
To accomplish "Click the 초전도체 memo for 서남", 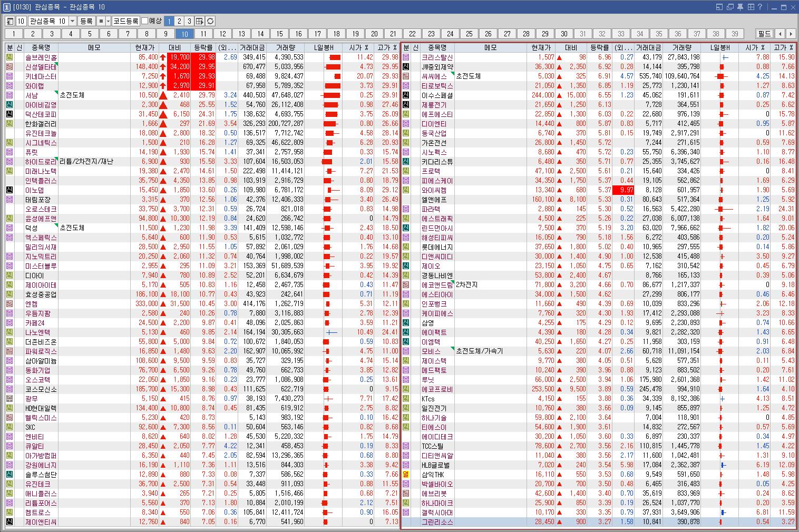I will coord(72,95).
